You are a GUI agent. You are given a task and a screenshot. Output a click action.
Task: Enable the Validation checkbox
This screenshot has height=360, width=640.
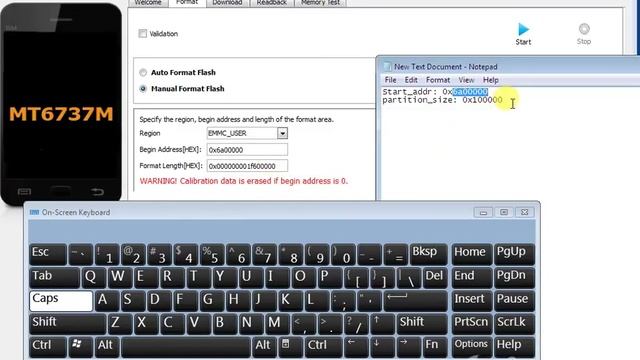(x=142, y=33)
